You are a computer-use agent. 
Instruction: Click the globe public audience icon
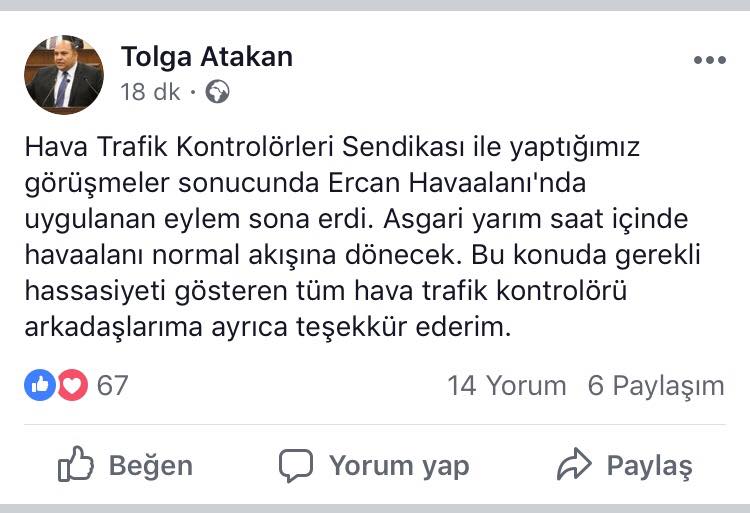click(217, 93)
